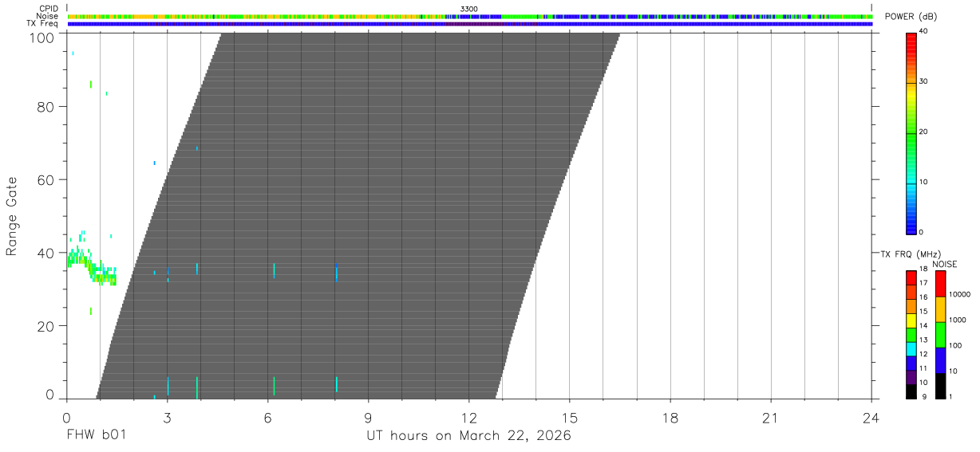Click the 18 tick on the TX frequency legend
The width and height of the screenshot is (980, 452).
pos(923,269)
